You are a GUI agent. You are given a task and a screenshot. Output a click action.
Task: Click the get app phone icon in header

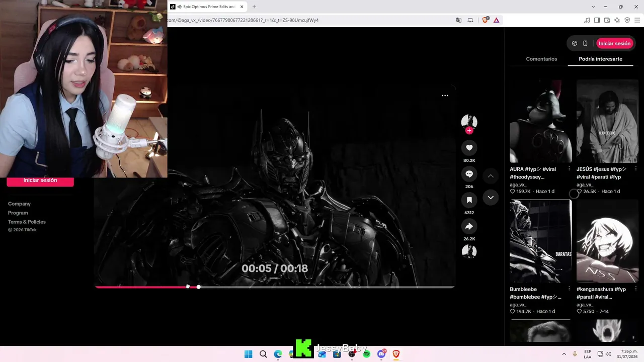point(585,43)
